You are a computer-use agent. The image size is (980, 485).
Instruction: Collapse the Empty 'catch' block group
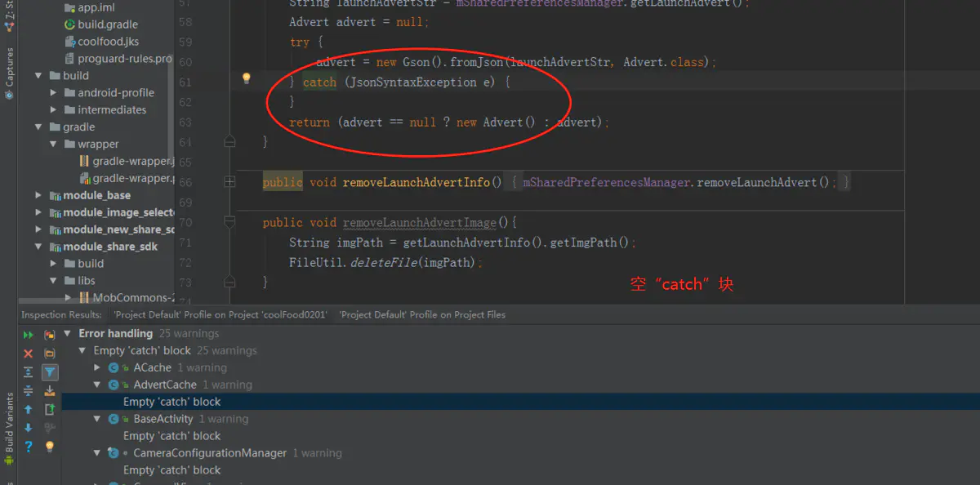click(82, 350)
